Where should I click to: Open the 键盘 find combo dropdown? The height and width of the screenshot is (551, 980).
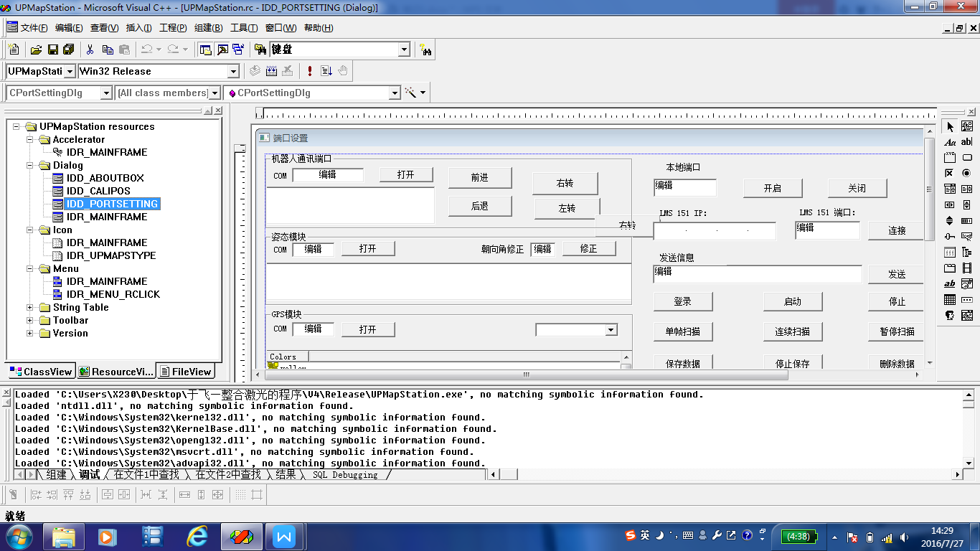(x=404, y=50)
